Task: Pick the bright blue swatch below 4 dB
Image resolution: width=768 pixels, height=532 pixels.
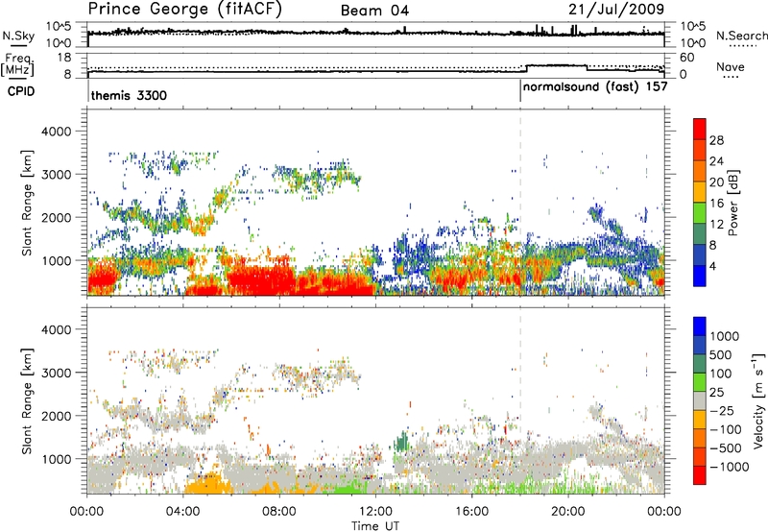Action: click(700, 276)
